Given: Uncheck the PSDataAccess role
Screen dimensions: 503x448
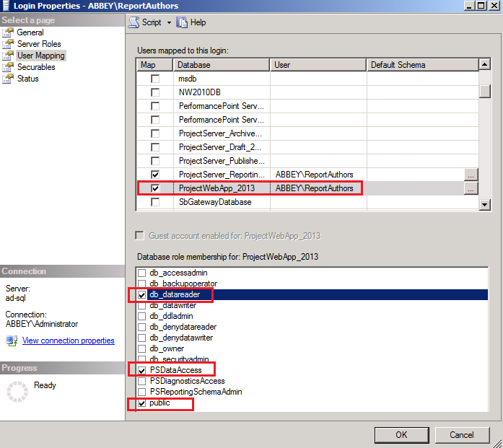Looking at the screenshot, I should 141,370.
